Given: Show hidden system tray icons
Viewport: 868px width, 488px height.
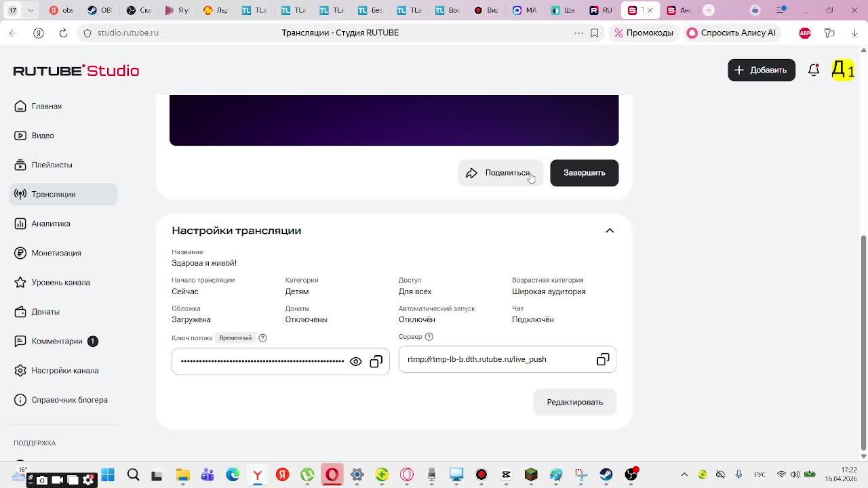Looking at the screenshot, I should (684, 474).
